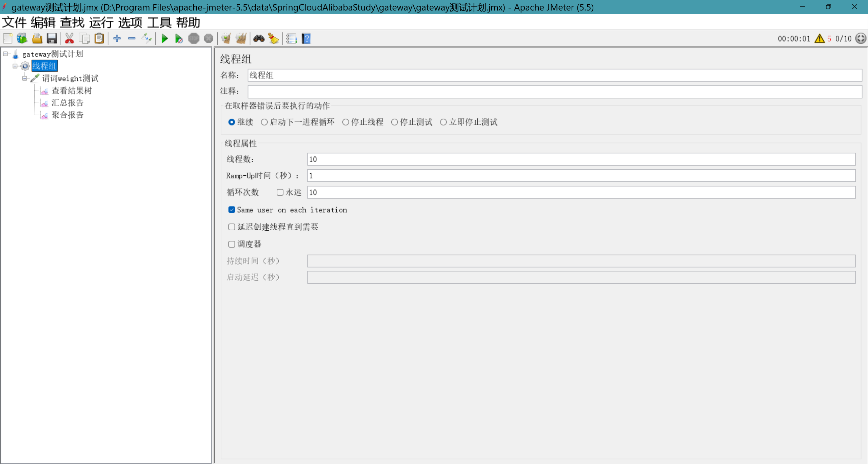Image resolution: width=868 pixels, height=464 pixels.
Task: Click the 线程数 input field
Action: (x=581, y=159)
